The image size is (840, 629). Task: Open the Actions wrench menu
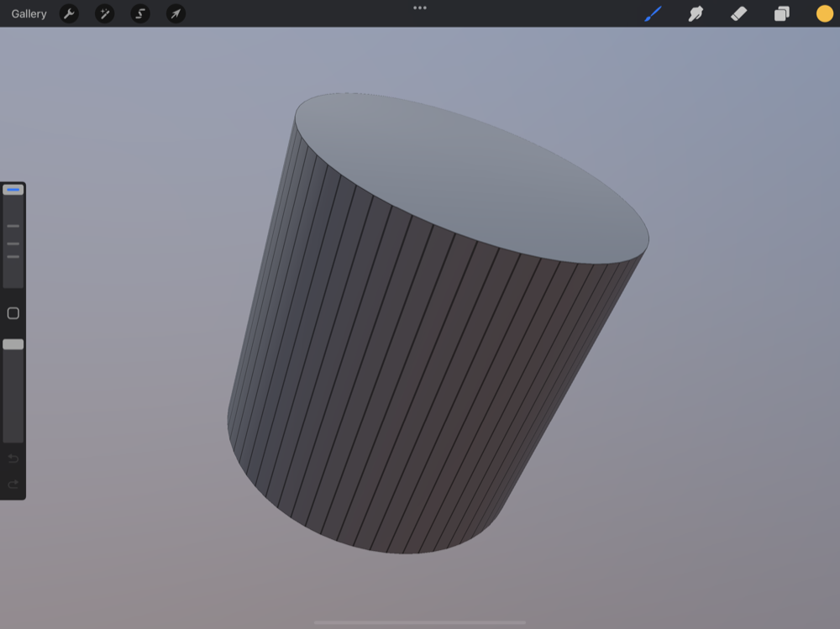point(69,14)
